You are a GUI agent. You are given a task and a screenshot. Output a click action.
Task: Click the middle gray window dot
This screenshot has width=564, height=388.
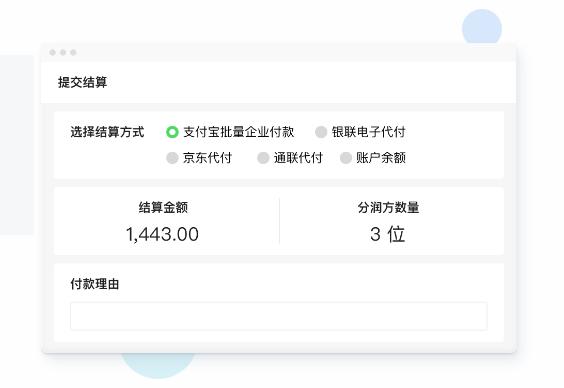coord(63,53)
